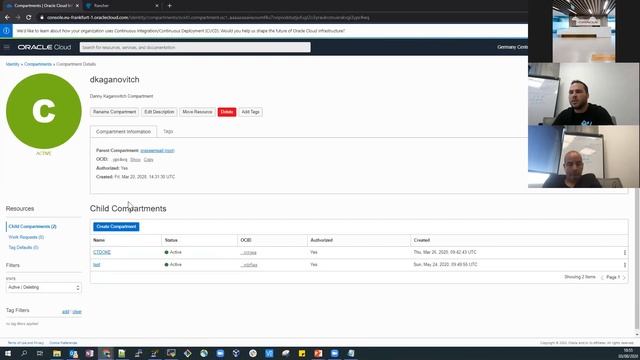Select the bottom video participant thumbnail

click(584, 156)
